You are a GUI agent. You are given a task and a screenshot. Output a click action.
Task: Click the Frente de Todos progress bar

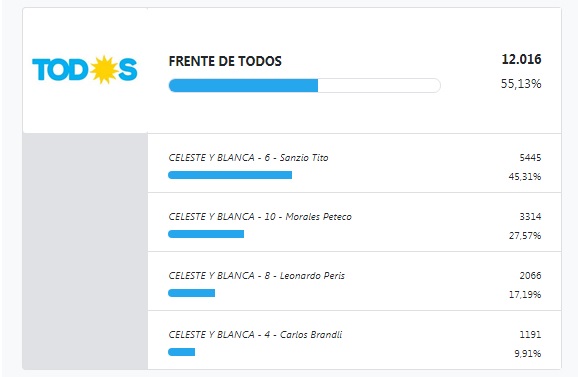(x=304, y=85)
